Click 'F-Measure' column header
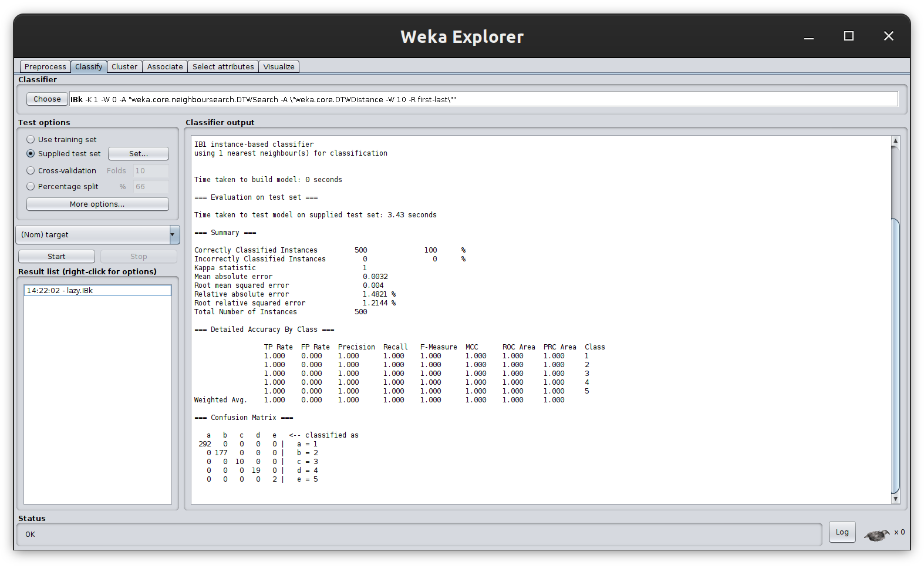The width and height of the screenshot is (924, 568). pyautogui.click(x=439, y=347)
